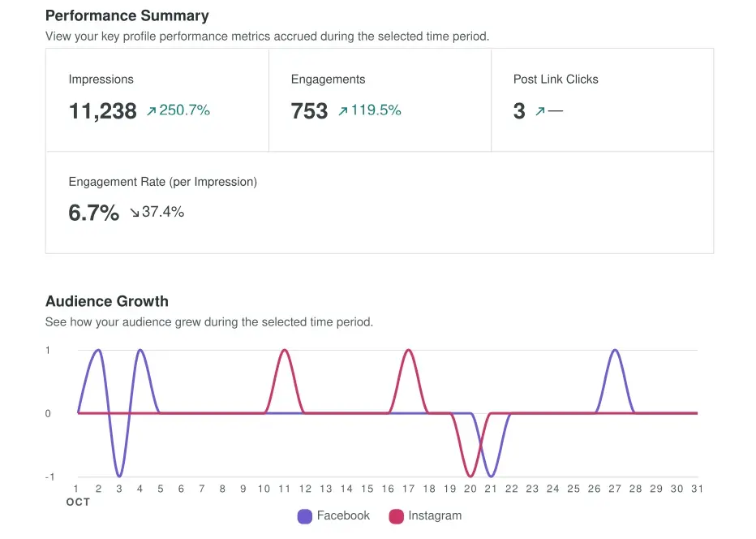
Task: Click the Instagram dip on October 20
Action: (470, 476)
